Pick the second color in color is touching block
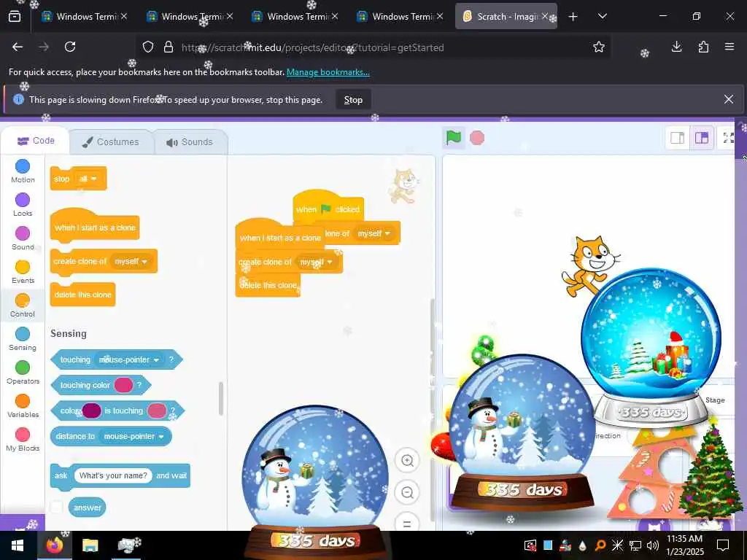Screen dimensions: 747x560 click(x=157, y=411)
